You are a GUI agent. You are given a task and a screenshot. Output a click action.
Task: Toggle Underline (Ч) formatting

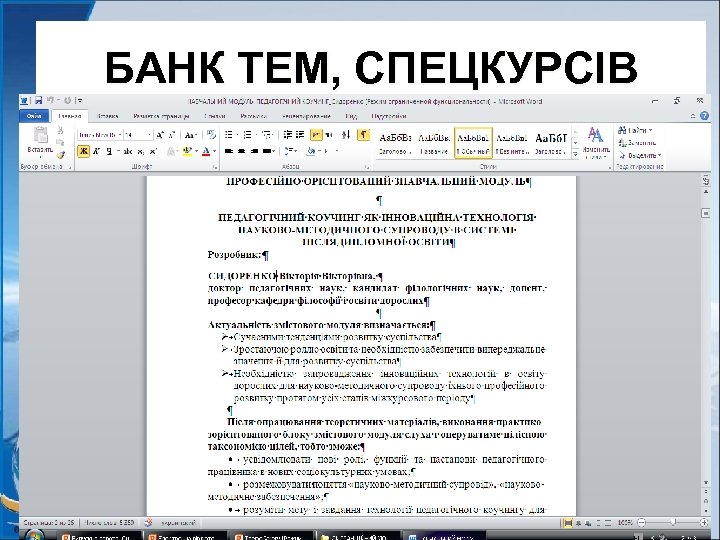click(109, 151)
